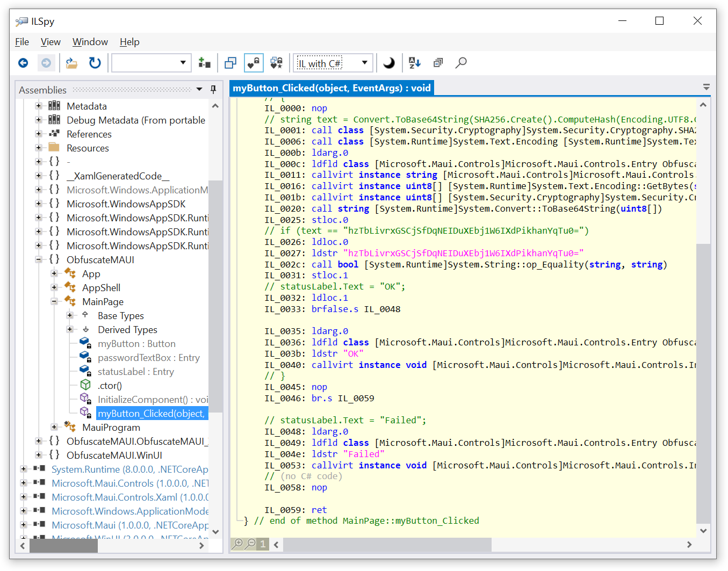
Task: Click the zoom in button in the status bar
Action: coord(237,544)
